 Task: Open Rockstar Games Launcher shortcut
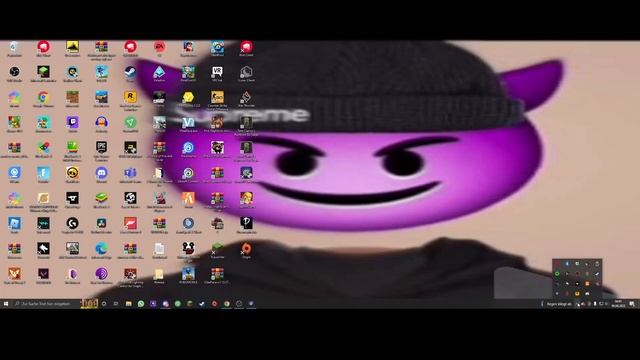tap(130, 100)
